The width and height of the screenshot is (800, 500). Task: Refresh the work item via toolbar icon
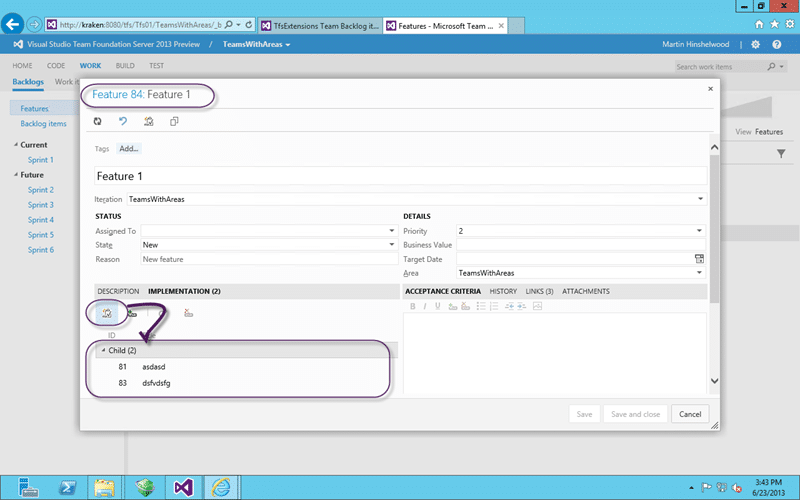97,121
